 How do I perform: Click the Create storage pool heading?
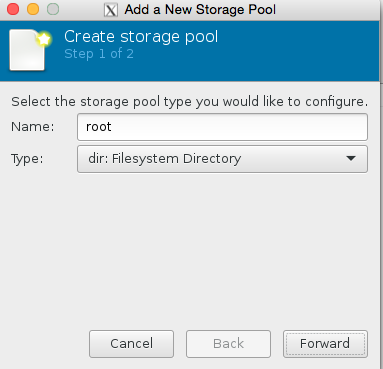point(141,37)
